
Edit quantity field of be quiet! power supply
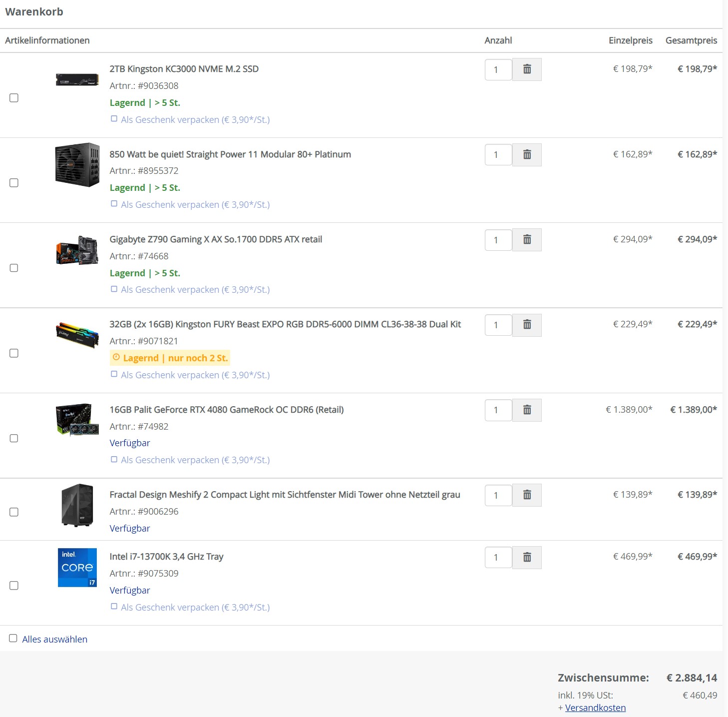pos(498,155)
